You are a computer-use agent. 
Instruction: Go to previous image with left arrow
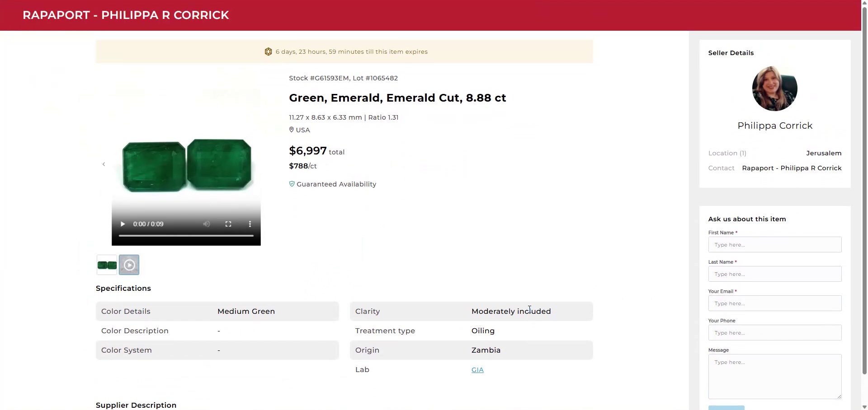[x=104, y=164]
